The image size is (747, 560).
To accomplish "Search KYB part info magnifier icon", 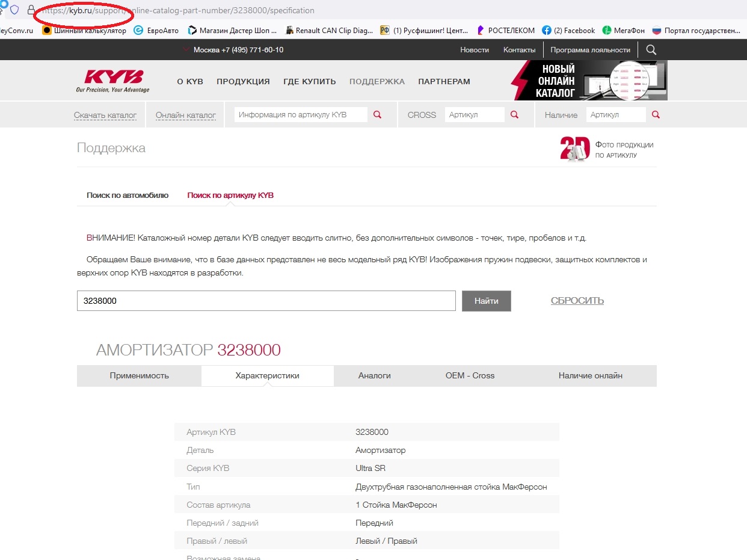I will 378,115.
